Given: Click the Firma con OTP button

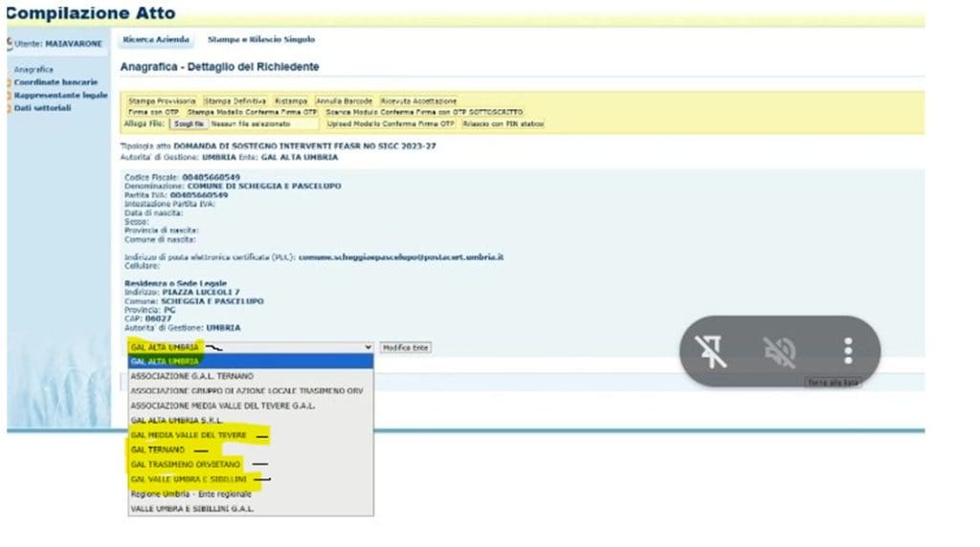Looking at the screenshot, I should pyautogui.click(x=153, y=112).
